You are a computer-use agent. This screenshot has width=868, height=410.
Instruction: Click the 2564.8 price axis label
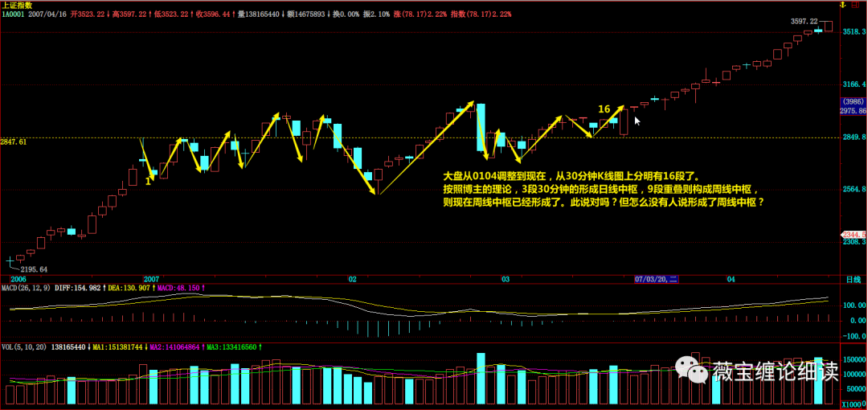(854, 190)
